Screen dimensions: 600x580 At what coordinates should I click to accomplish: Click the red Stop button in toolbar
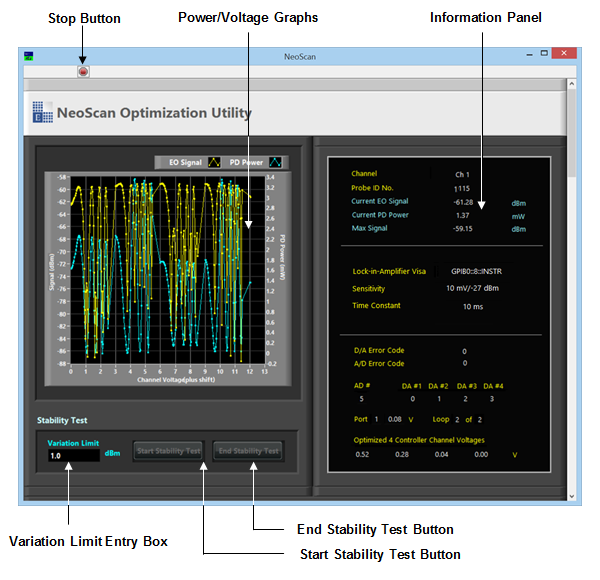pyautogui.click(x=83, y=72)
